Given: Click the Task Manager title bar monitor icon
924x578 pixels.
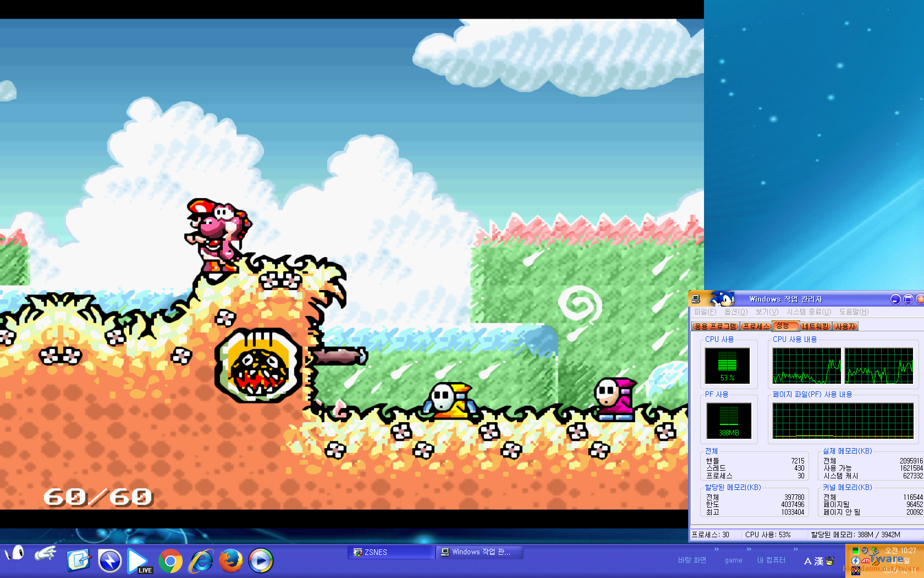Looking at the screenshot, I should point(696,299).
